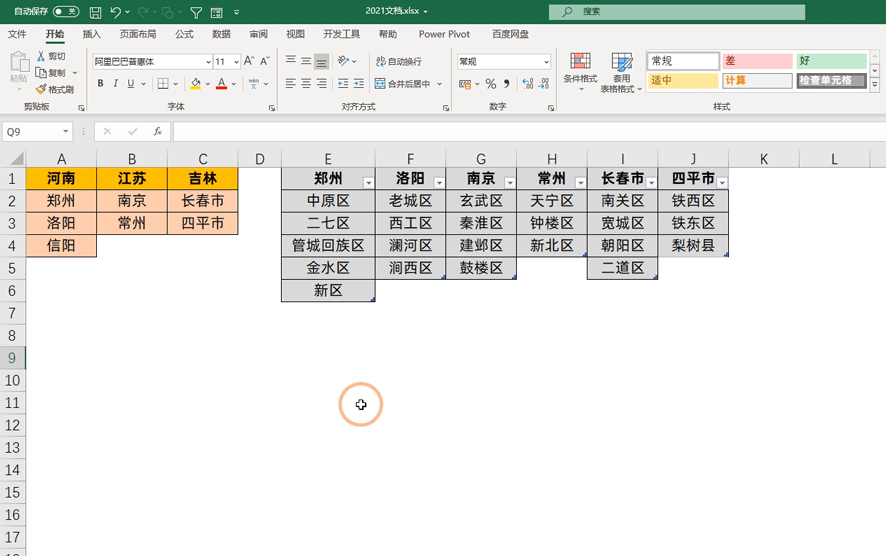This screenshot has height=556, width=886.
Task: Click the borders icon
Action: pyautogui.click(x=163, y=84)
